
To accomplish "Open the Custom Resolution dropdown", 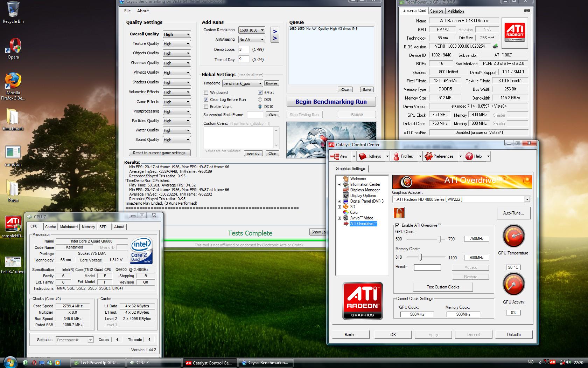I will tap(252, 30).
